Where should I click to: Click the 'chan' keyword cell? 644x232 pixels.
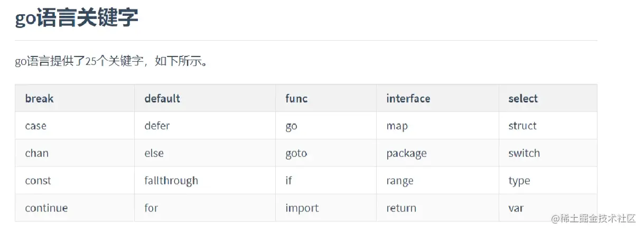click(36, 154)
